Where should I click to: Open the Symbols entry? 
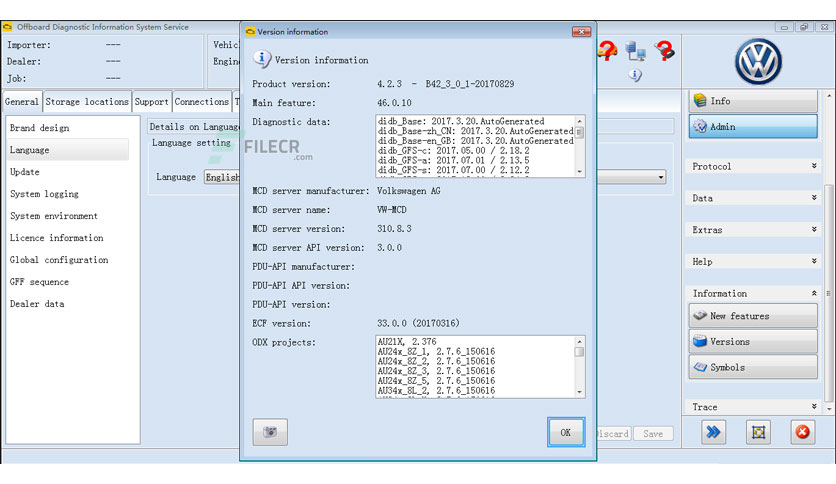[x=753, y=367]
